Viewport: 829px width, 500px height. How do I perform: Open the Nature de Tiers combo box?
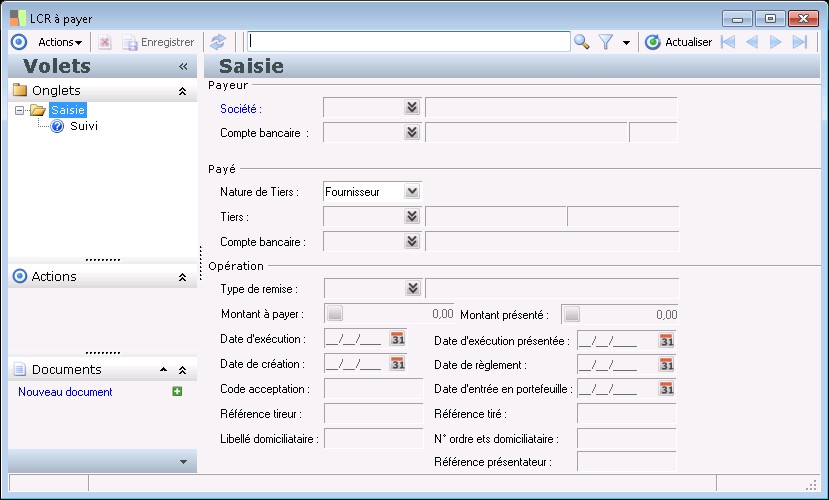click(x=412, y=191)
